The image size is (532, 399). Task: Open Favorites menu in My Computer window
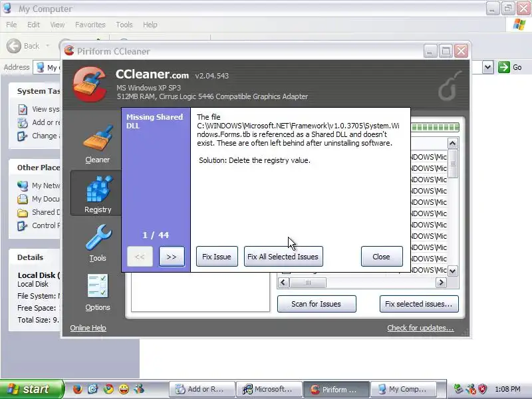[x=90, y=25]
